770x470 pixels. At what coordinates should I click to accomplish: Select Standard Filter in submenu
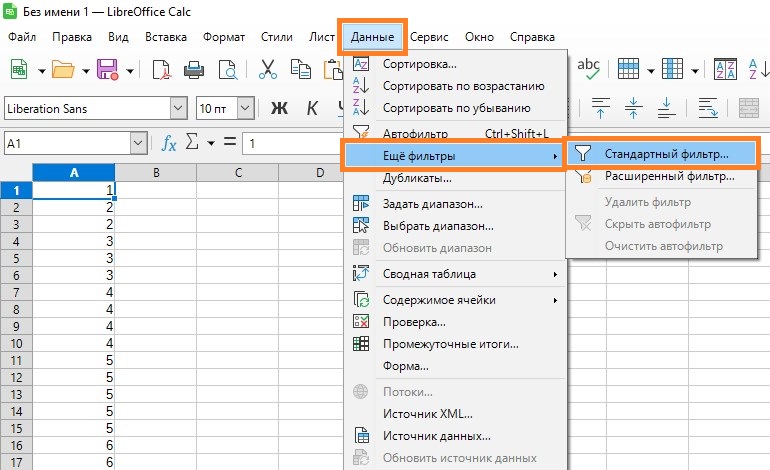666,154
